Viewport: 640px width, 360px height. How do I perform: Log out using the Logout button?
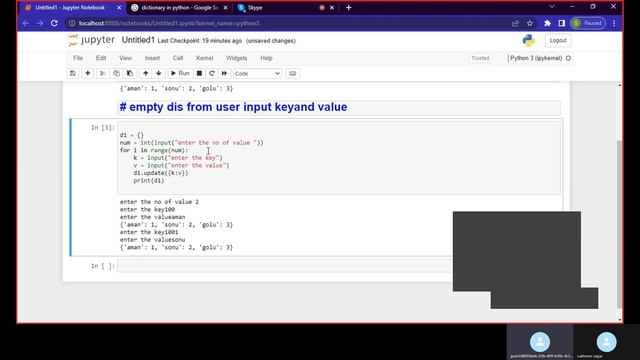(558, 40)
